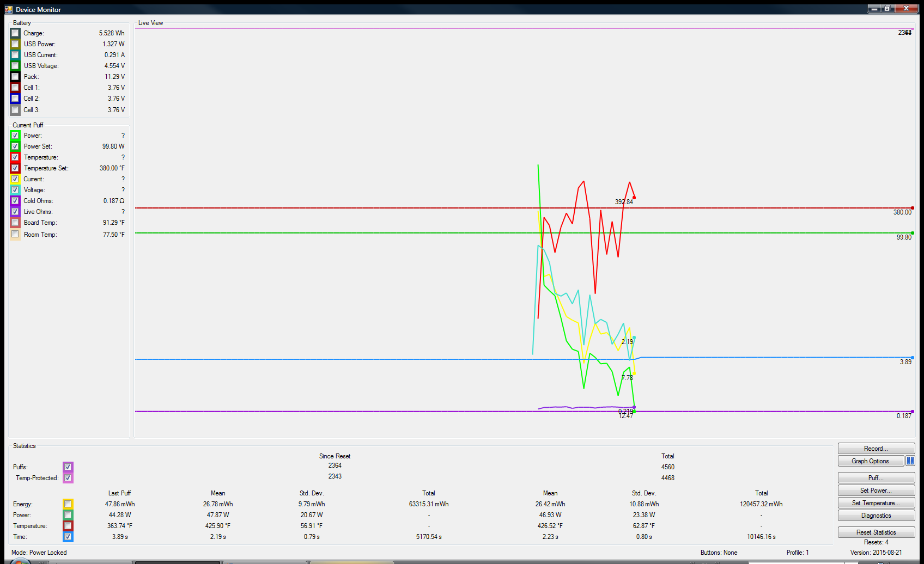The image size is (924, 564).
Task: Enable the Room Temp checkbox
Action: coord(15,235)
